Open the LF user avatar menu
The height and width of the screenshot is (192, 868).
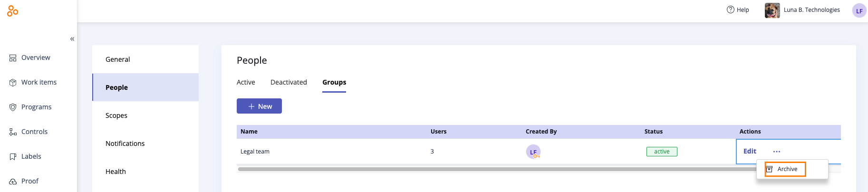coord(859,10)
